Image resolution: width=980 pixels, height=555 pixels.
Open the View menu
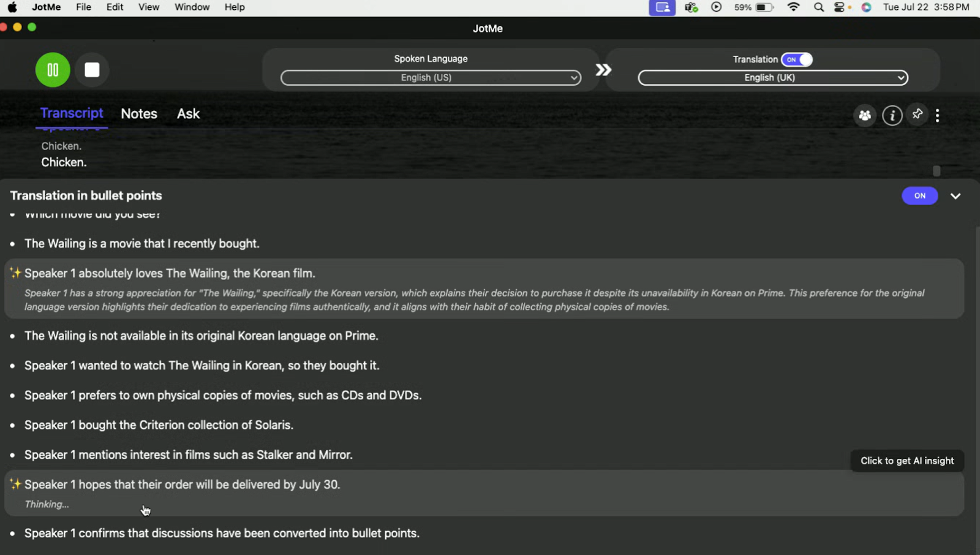pyautogui.click(x=149, y=7)
